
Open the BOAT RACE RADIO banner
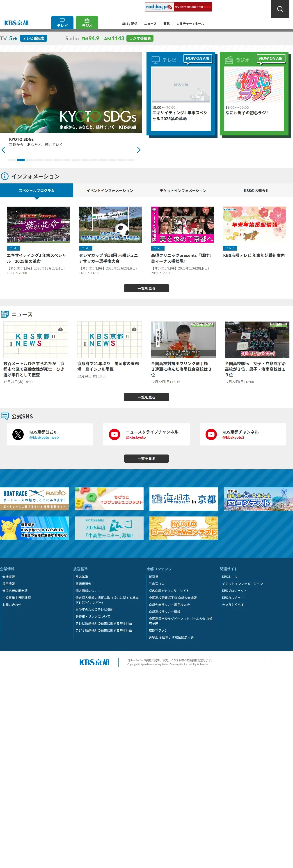(34, 499)
